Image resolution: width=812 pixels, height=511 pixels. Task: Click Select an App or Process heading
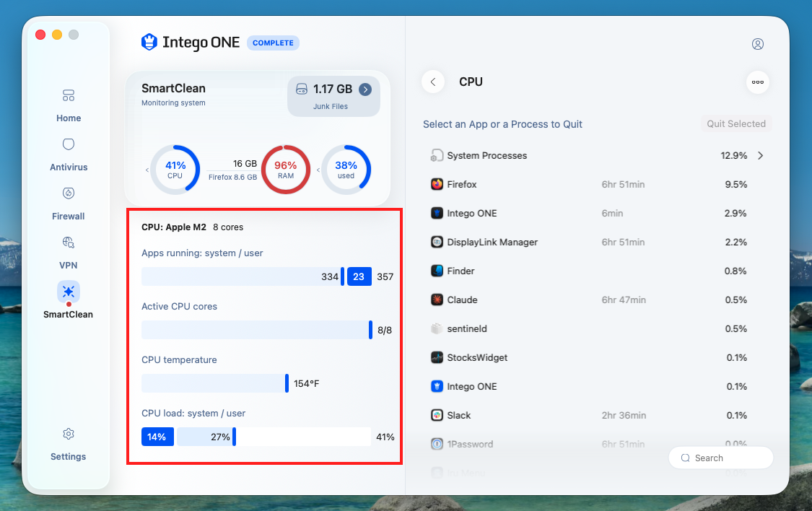502,124
